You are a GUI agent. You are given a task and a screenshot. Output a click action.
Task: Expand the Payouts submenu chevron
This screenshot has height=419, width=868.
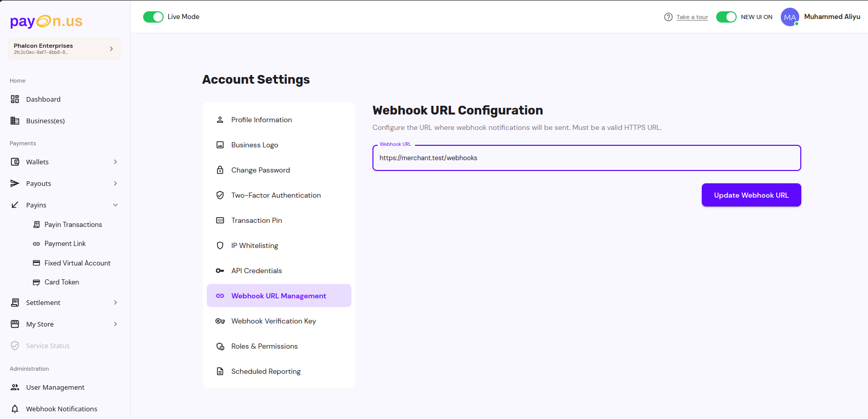pyautogui.click(x=115, y=183)
